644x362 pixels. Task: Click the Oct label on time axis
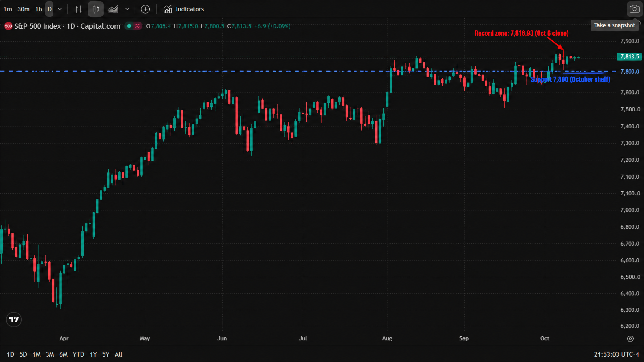(545, 338)
